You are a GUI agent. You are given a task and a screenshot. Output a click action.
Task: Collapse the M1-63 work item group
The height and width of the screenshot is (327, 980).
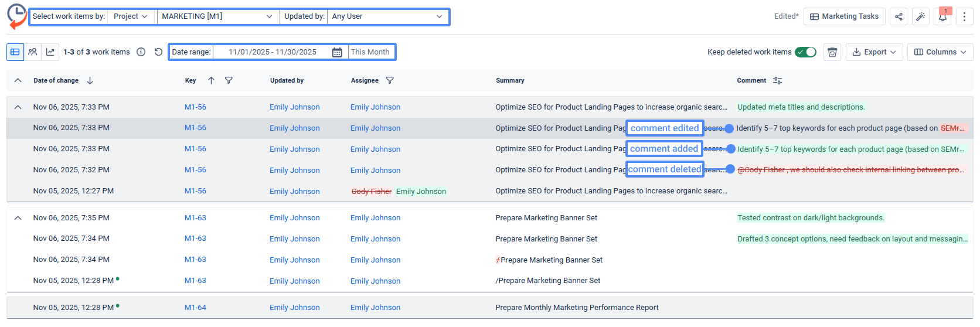click(x=18, y=218)
